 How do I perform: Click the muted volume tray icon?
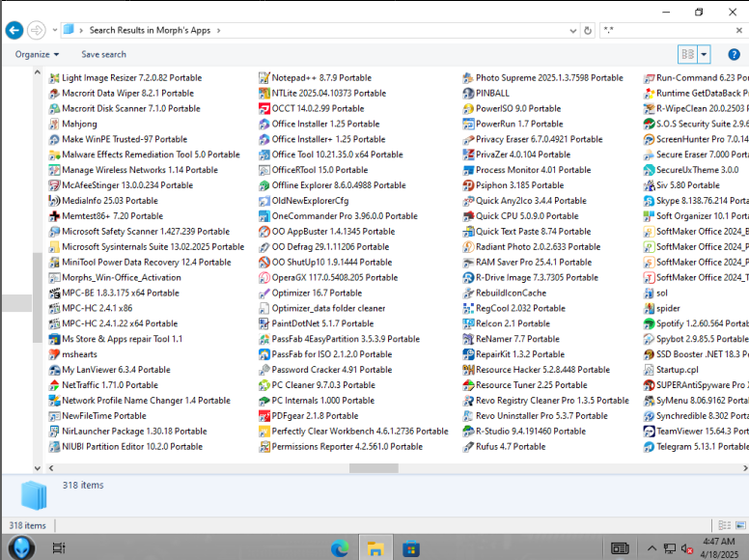[x=687, y=548]
